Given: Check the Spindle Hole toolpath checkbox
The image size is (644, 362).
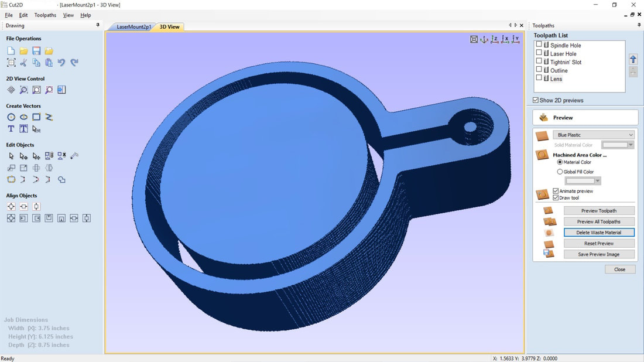Looking at the screenshot, I should click(539, 45).
